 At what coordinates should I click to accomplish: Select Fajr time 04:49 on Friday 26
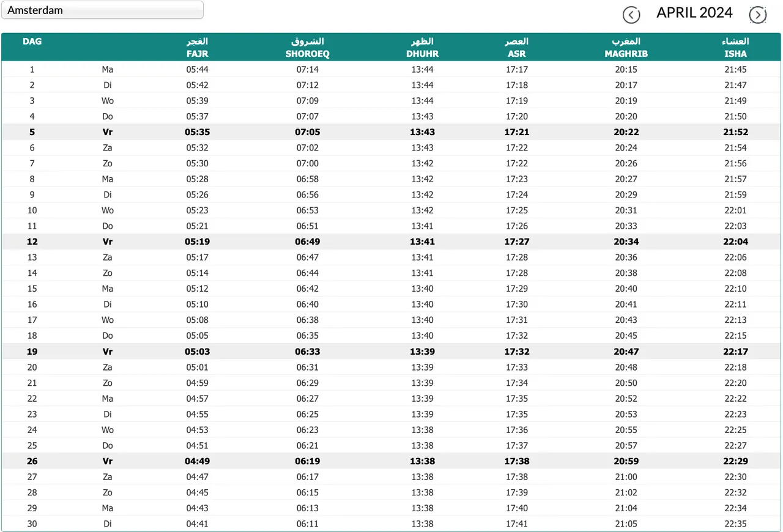coord(198,461)
